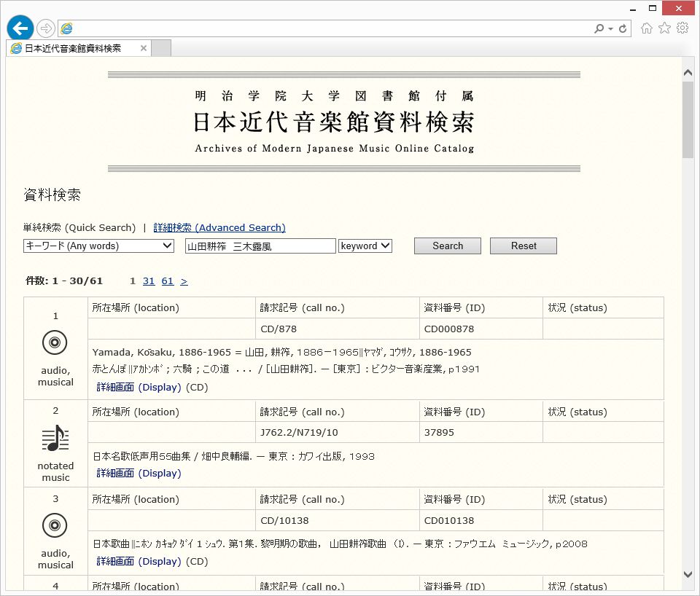Click the browser Back arrow button

[20, 28]
